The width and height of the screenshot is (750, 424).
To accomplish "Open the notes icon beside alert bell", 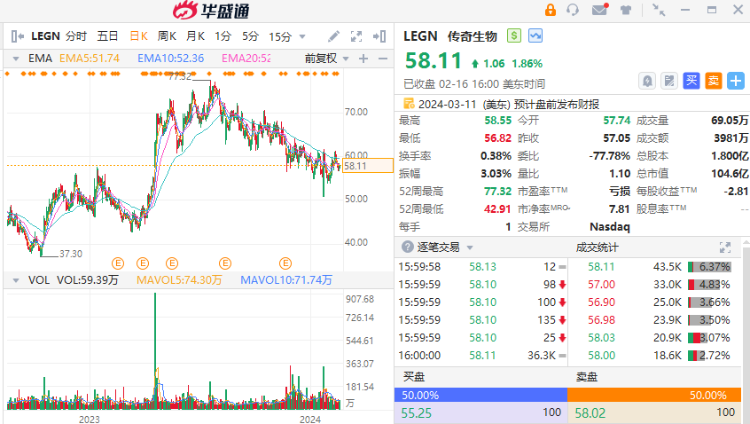I will click(669, 81).
